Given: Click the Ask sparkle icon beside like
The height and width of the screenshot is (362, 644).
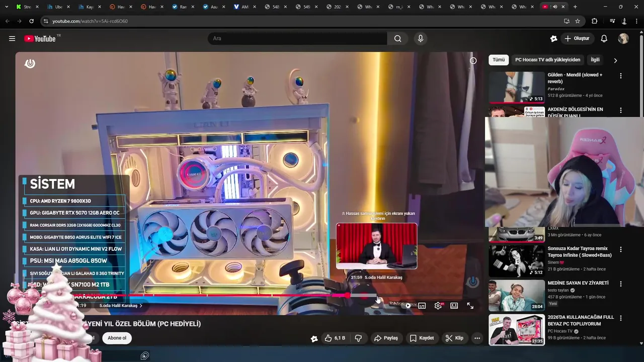Looking at the screenshot, I should 314,338.
